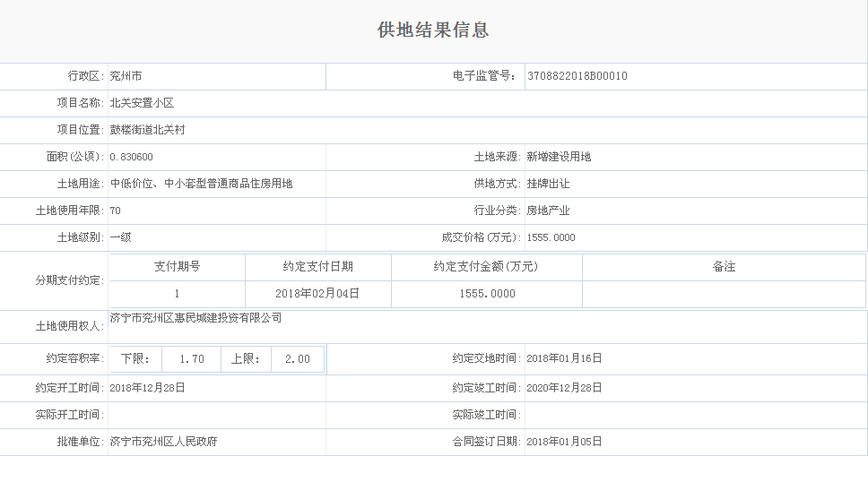
Task: Select the transaction price 1555.0000 in 成交价格 row
Action: (551, 237)
